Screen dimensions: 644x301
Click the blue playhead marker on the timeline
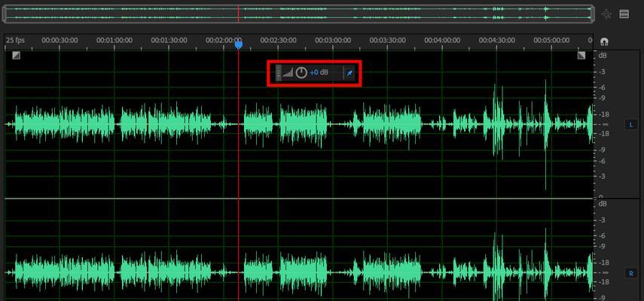click(238, 44)
